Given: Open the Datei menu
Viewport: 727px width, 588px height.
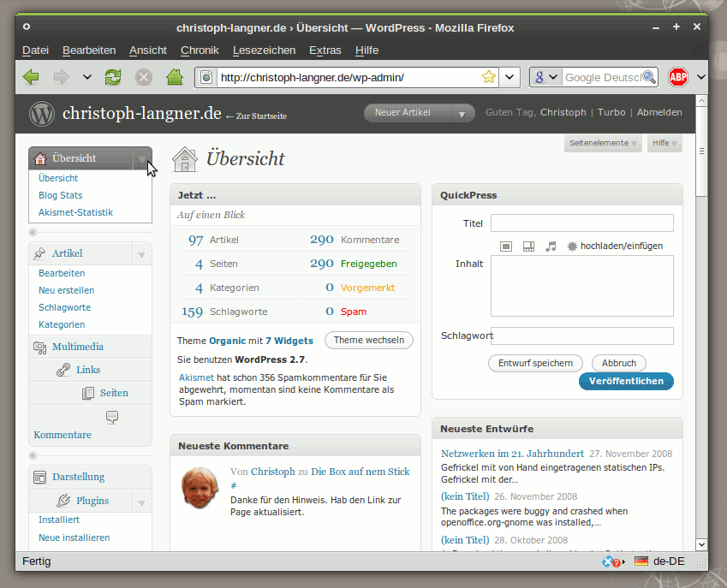Looking at the screenshot, I should [35, 50].
